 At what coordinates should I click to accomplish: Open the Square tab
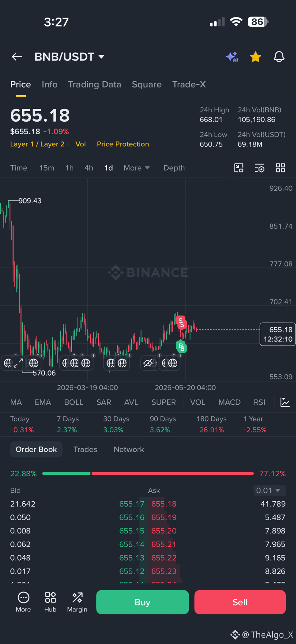[x=147, y=84]
